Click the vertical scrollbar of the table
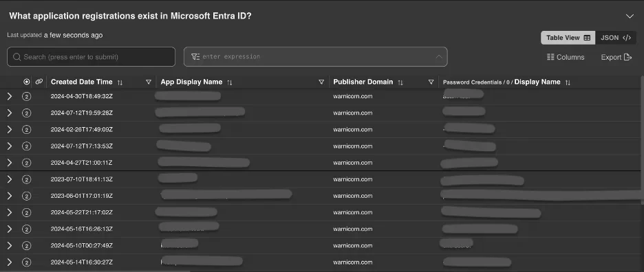 (x=642, y=139)
